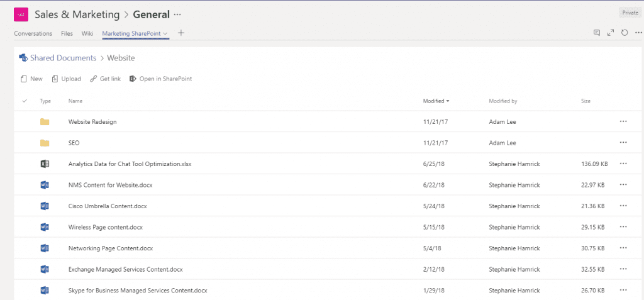The width and height of the screenshot is (644, 300).
Task: Click the Word icon for Wireless Page content
Action: [45, 227]
